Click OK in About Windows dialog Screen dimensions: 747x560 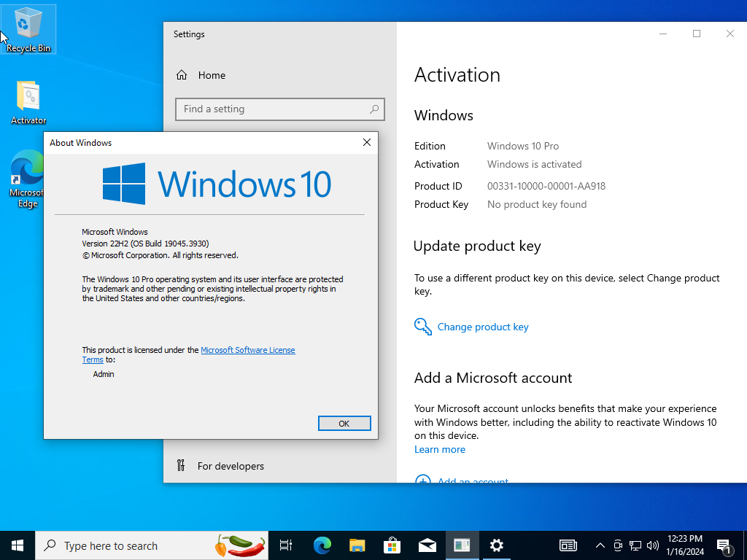[344, 424]
